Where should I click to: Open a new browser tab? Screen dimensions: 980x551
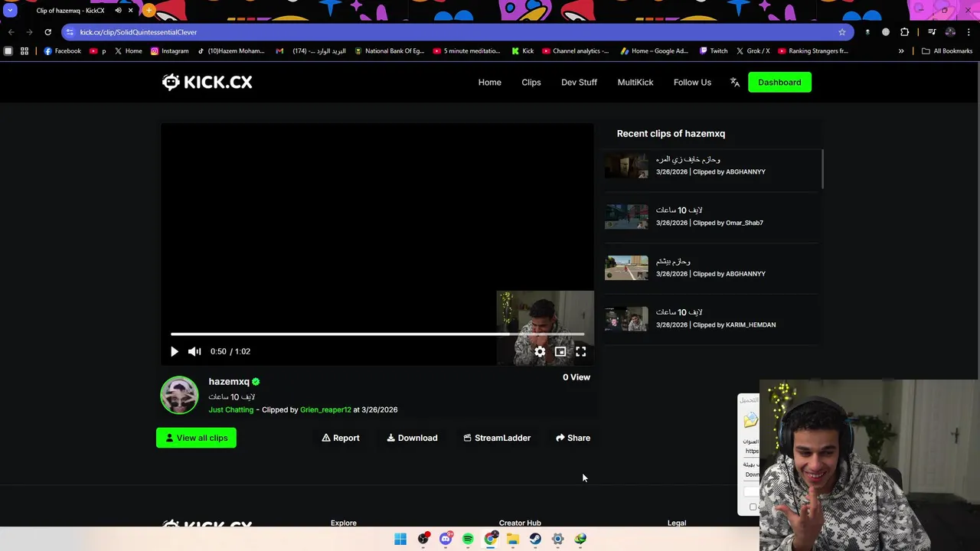(149, 11)
